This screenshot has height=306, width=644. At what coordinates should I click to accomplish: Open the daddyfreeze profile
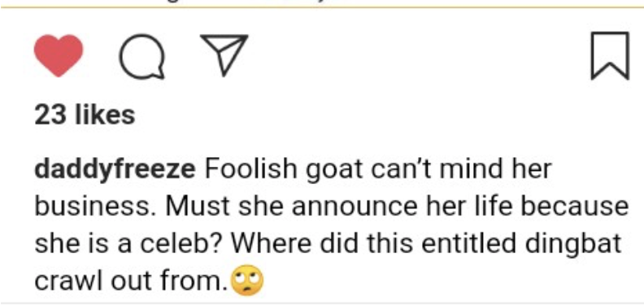click(115, 170)
